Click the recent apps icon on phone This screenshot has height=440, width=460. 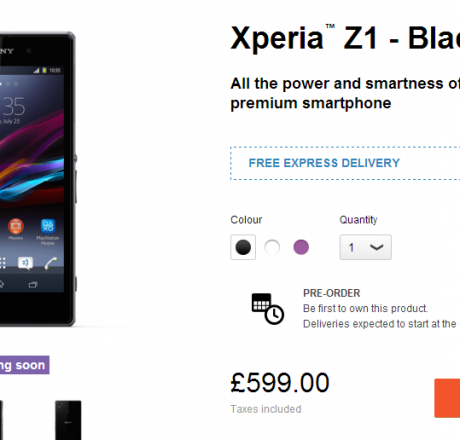(x=33, y=285)
